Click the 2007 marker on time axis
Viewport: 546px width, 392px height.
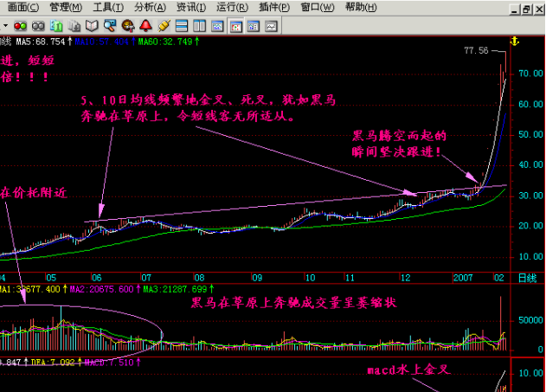click(x=463, y=278)
